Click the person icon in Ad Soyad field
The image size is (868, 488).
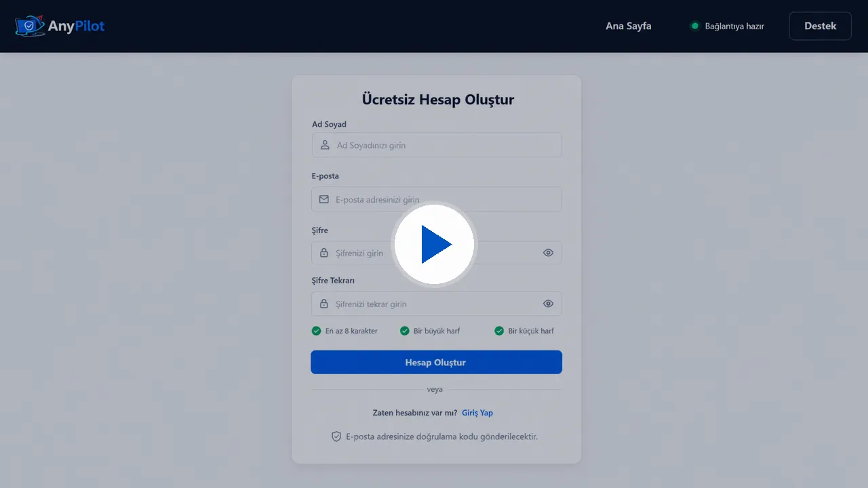325,145
